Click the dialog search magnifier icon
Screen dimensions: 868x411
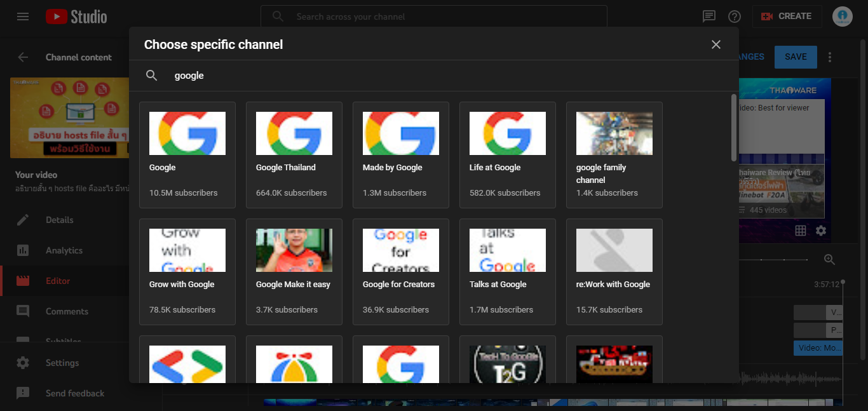click(x=151, y=76)
